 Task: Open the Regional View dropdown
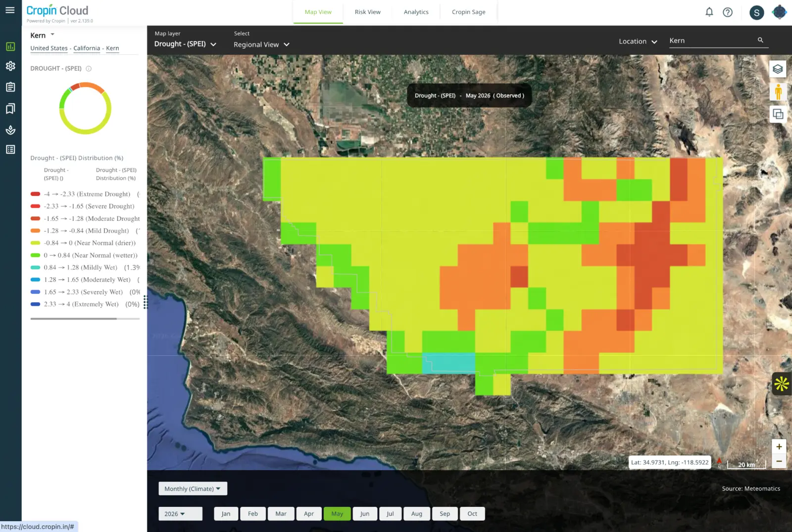pos(261,45)
